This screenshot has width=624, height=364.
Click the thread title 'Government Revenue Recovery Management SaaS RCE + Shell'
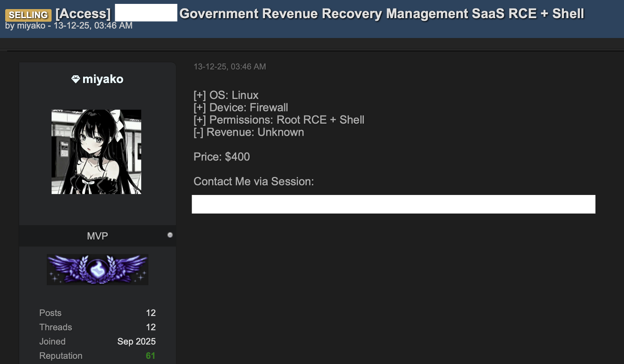click(x=382, y=13)
